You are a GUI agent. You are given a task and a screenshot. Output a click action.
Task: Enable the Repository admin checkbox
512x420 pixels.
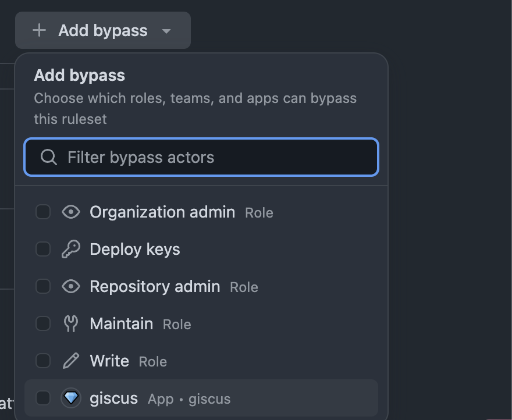pyautogui.click(x=43, y=286)
